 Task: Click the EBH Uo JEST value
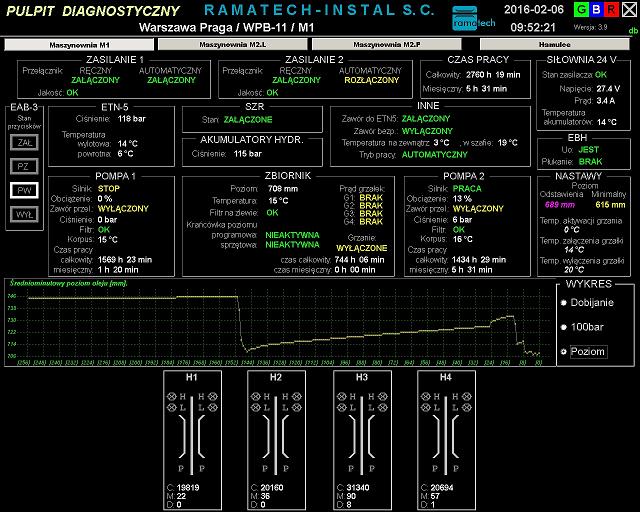(589, 150)
